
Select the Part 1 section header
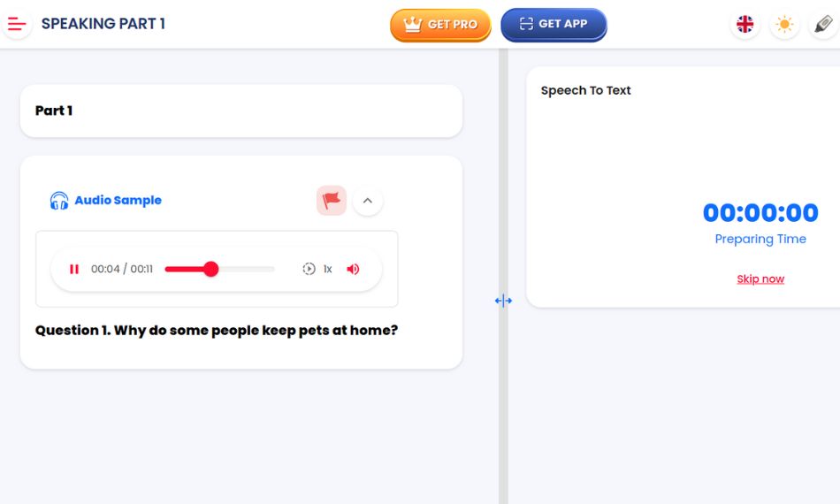coord(54,111)
